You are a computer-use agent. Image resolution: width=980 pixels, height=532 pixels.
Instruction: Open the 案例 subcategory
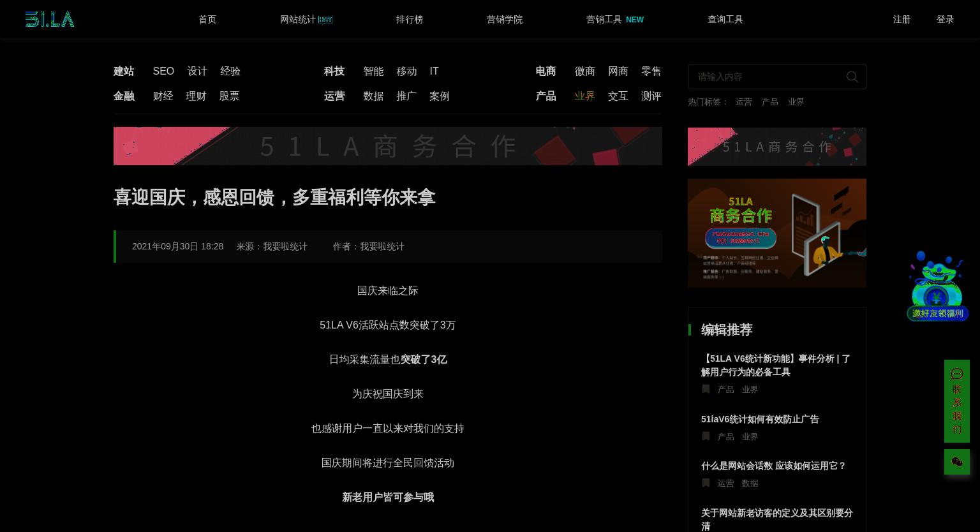point(440,96)
